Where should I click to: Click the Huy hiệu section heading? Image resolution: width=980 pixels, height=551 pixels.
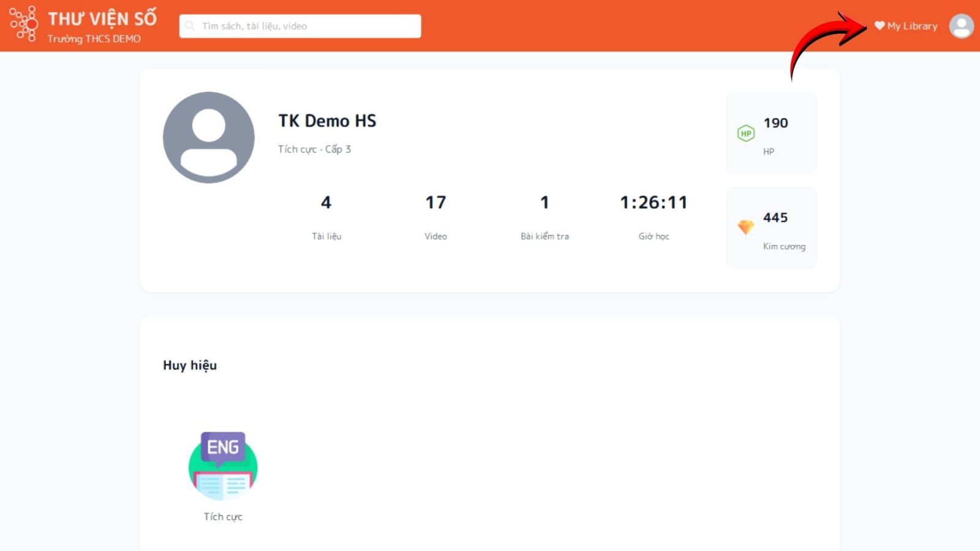pyautogui.click(x=190, y=365)
